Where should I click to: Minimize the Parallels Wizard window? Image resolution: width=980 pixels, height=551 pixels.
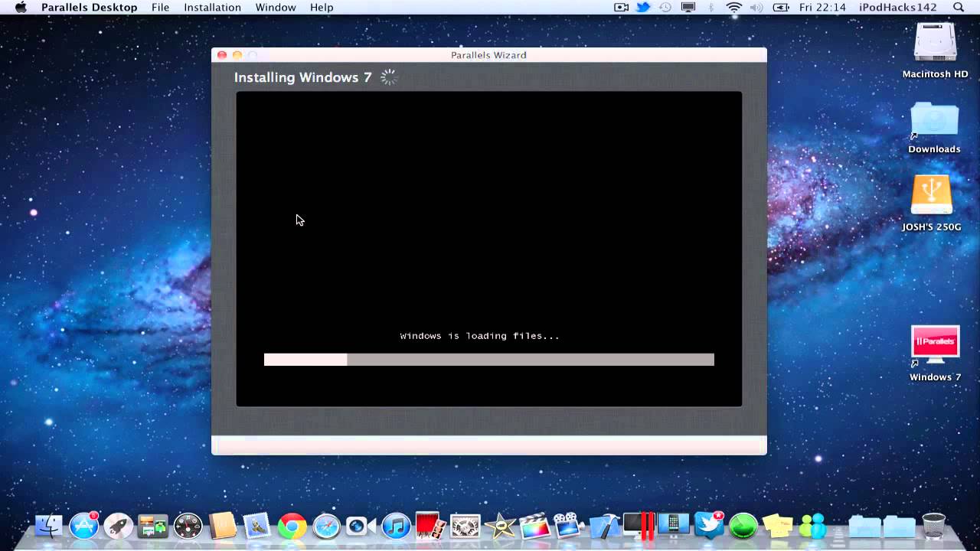click(237, 55)
